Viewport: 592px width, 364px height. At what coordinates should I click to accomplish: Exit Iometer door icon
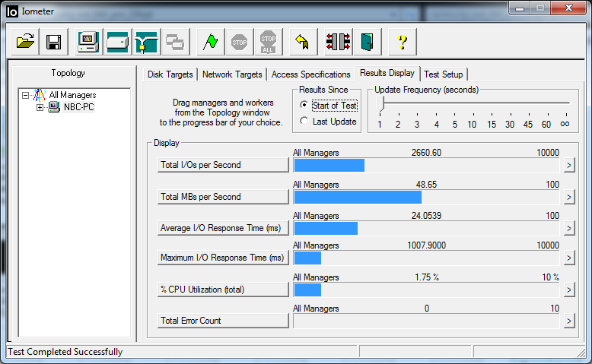[367, 42]
